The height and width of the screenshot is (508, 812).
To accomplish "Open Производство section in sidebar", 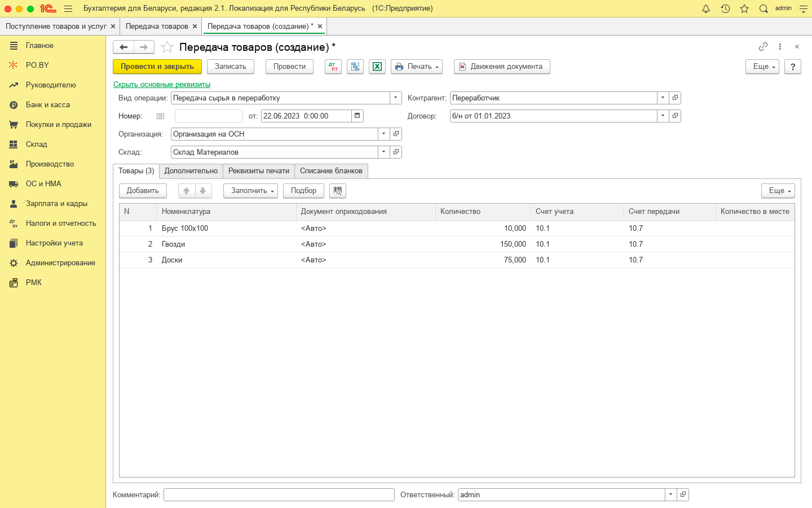I will 50,164.
